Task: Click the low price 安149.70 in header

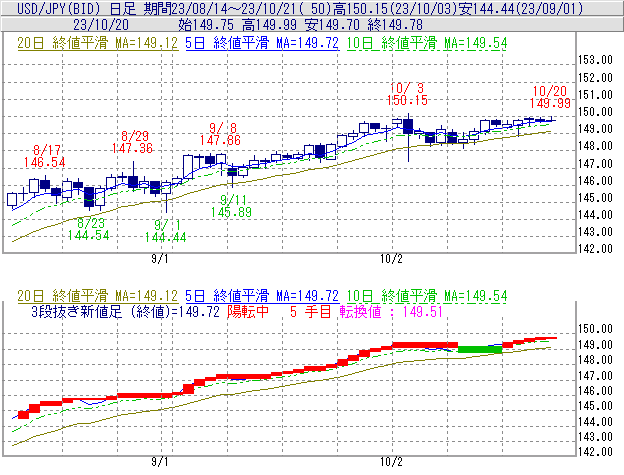Action: click(x=332, y=25)
